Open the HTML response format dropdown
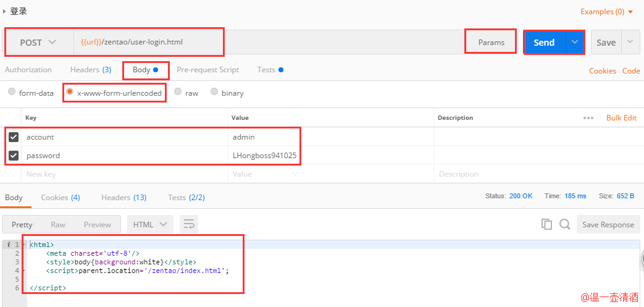644x307 pixels. point(150,224)
